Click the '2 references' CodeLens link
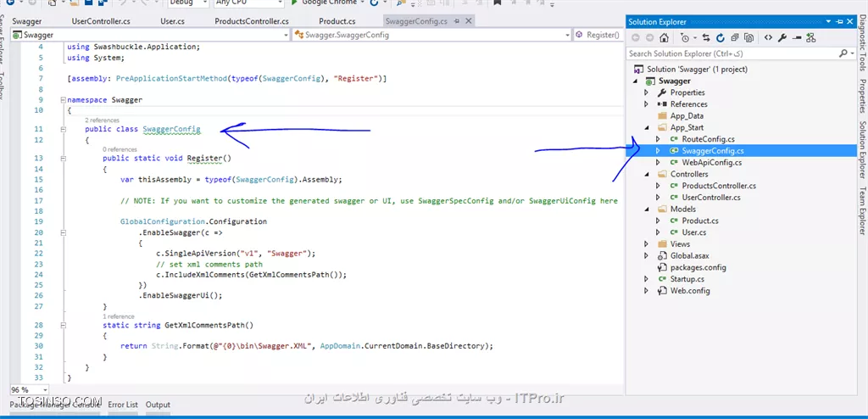Image resolution: width=868 pixels, height=419 pixels. point(102,120)
